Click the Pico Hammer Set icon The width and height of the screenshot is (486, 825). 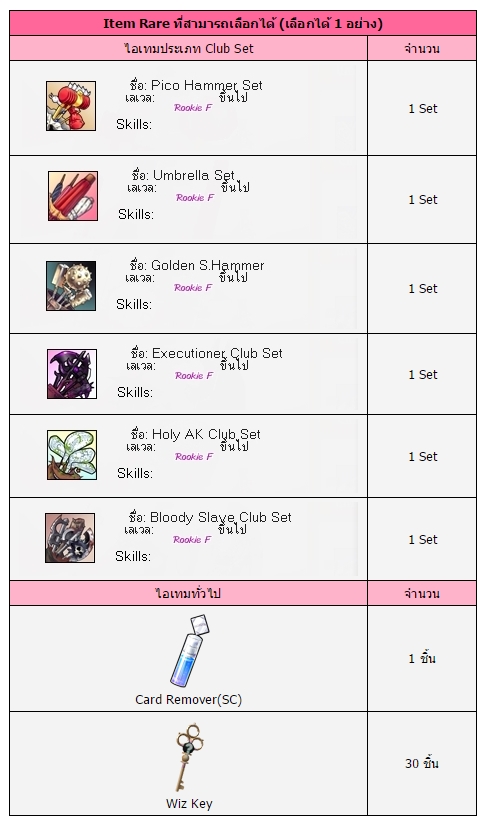pyautogui.click(x=71, y=106)
